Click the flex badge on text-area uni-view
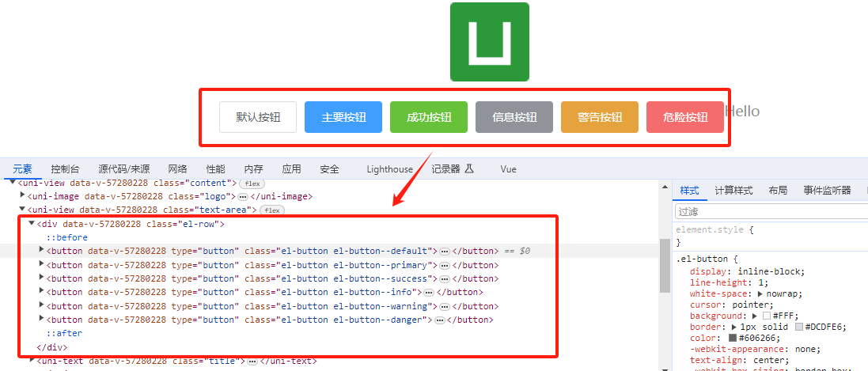This screenshot has height=371, width=868. pyautogui.click(x=272, y=210)
